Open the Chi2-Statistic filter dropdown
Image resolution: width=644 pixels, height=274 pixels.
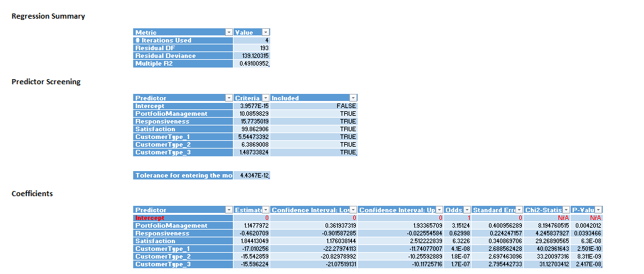(566, 210)
